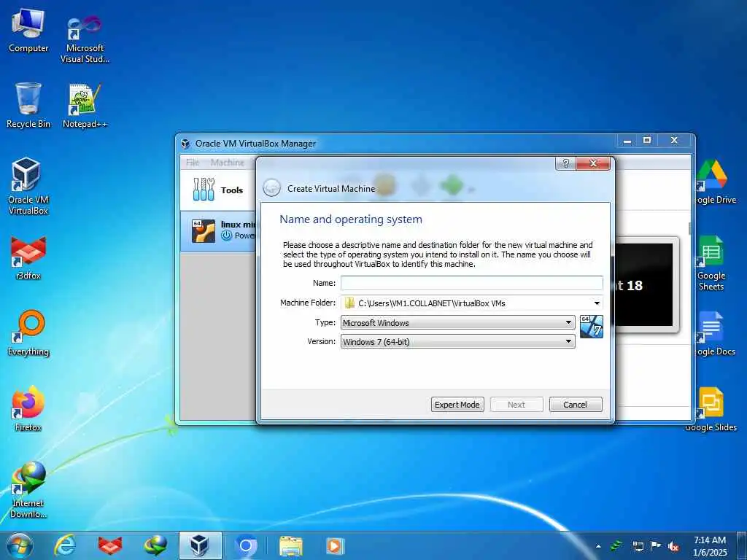Click the Windows 7 64-bit OS icon
Image resolution: width=747 pixels, height=560 pixels.
(x=591, y=327)
